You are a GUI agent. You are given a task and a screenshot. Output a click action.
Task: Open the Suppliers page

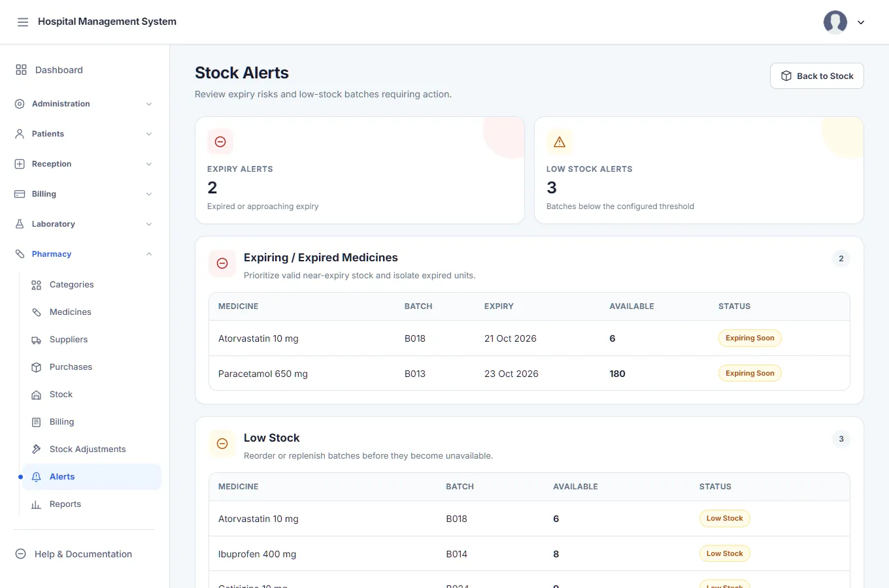click(92, 340)
